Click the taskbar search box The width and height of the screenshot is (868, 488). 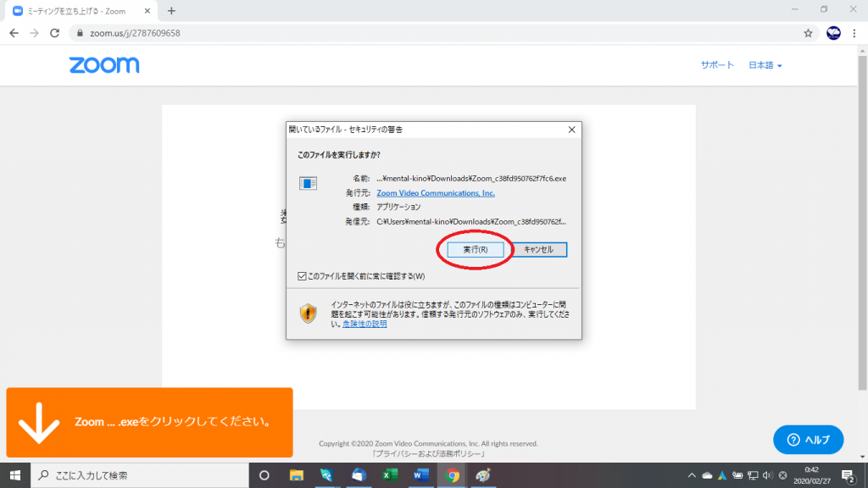(x=140, y=475)
